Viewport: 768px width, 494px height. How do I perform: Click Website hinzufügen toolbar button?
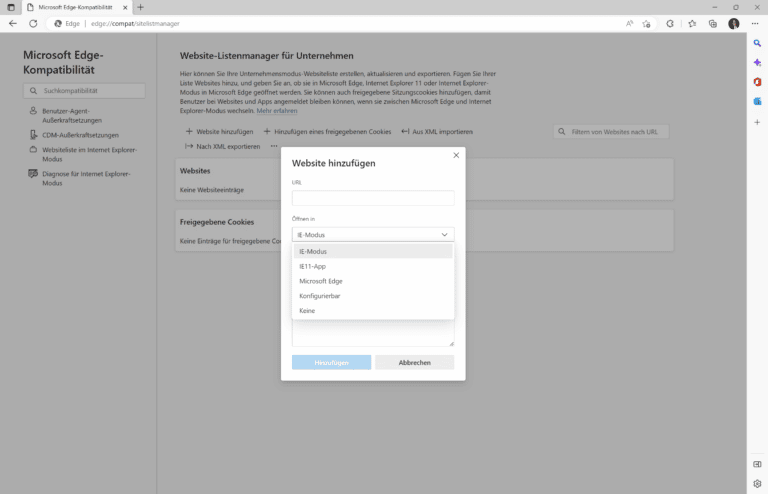pos(219,132)
